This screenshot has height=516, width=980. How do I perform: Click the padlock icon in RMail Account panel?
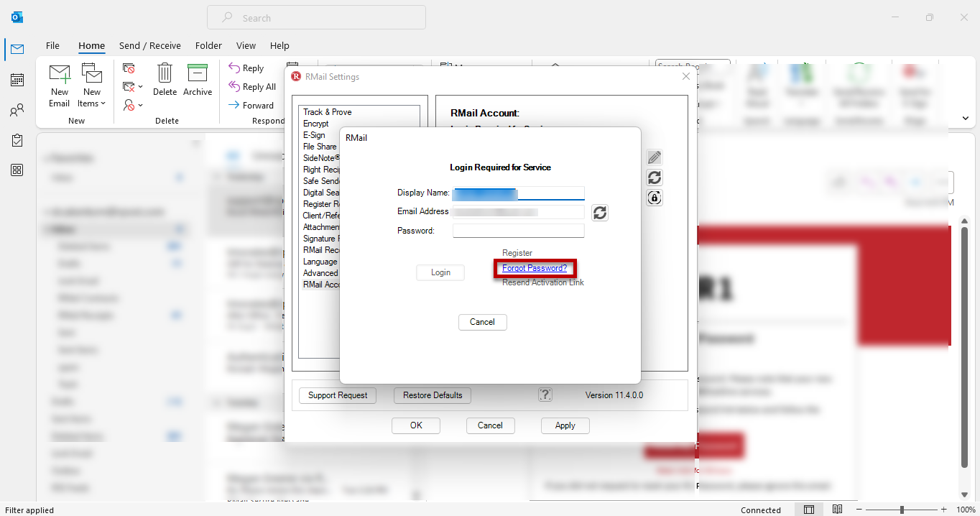click(654, 198)
